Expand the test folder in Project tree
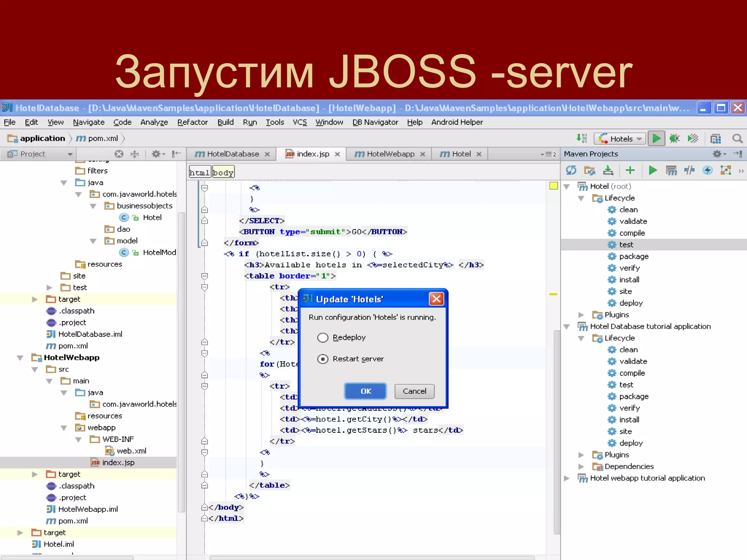This screenshot has width=747, height=560. 50,288
